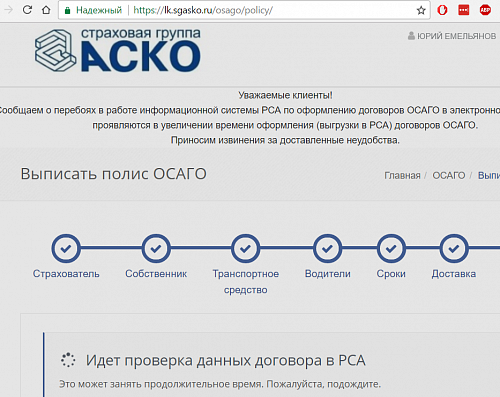Open the ЮРИЙ ЕМЕЛЬЯНОВ user profile
500x397 pixels.
452,36
